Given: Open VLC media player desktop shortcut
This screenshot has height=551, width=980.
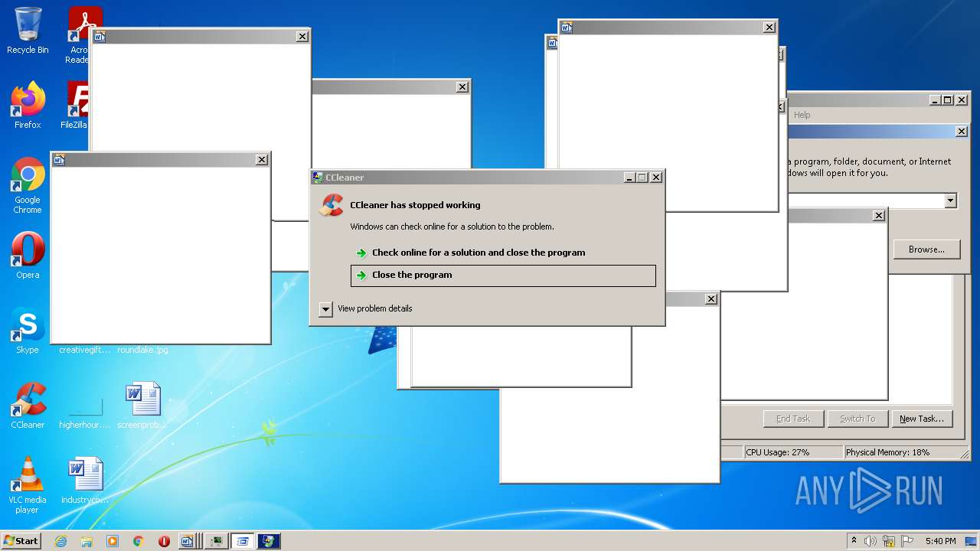Looking at the screenshot, I should [28, 485].
